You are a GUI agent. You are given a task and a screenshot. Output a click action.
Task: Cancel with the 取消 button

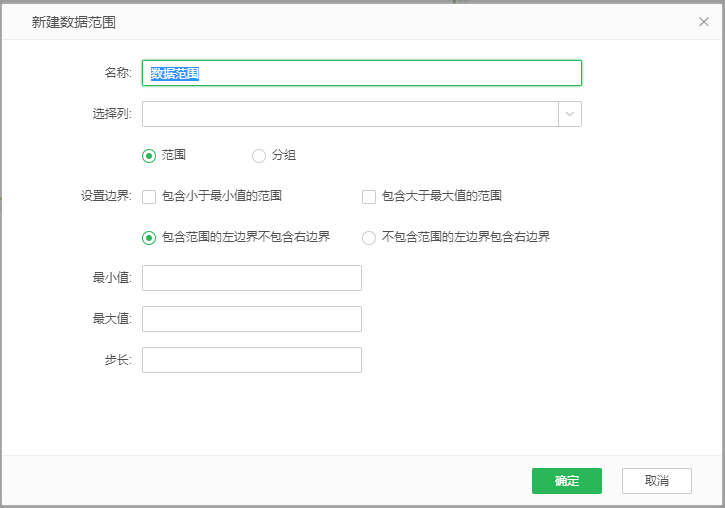pyautogui.click(x=657, y=481)
